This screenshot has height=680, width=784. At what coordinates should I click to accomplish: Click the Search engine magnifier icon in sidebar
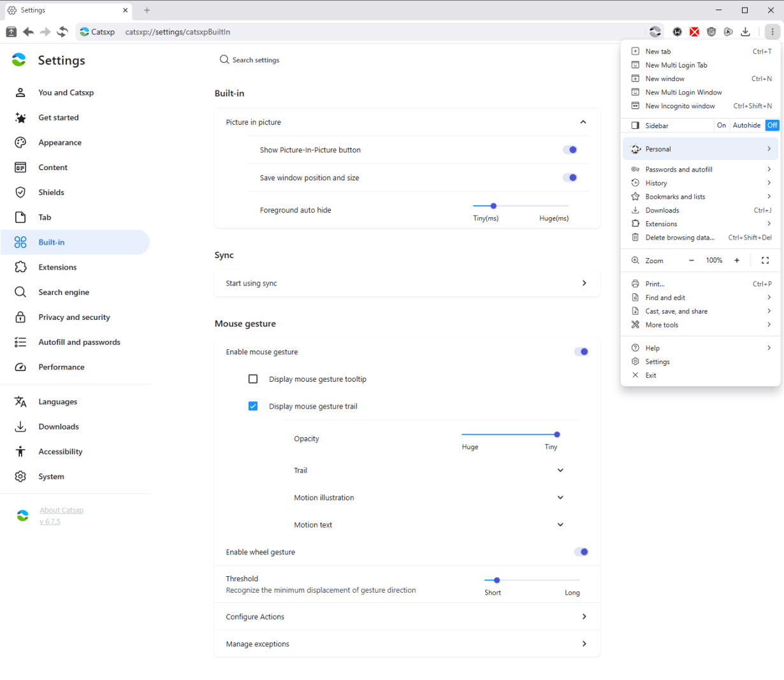[20, 292]
